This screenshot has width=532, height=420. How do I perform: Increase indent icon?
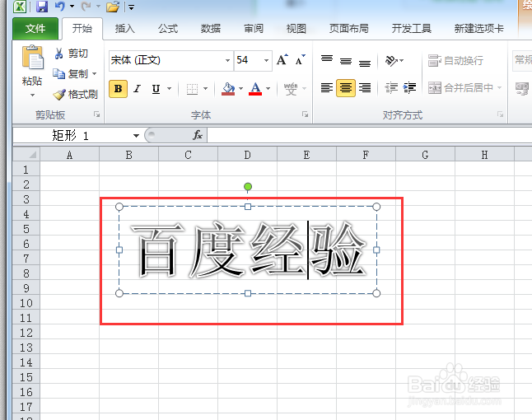click(409, 88)
